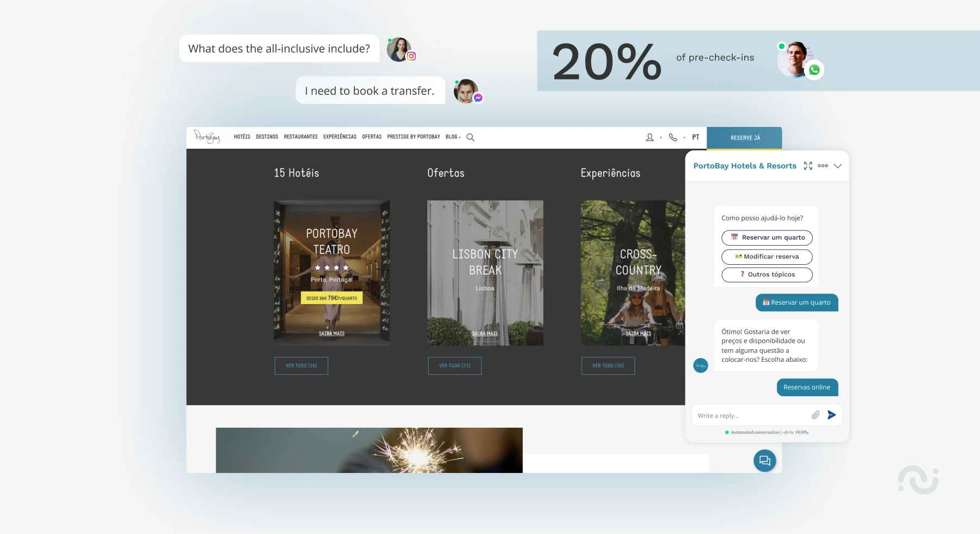The image size is (980, 534).
Task: Switch language via PT selector
Action: (x=695, y=137)
